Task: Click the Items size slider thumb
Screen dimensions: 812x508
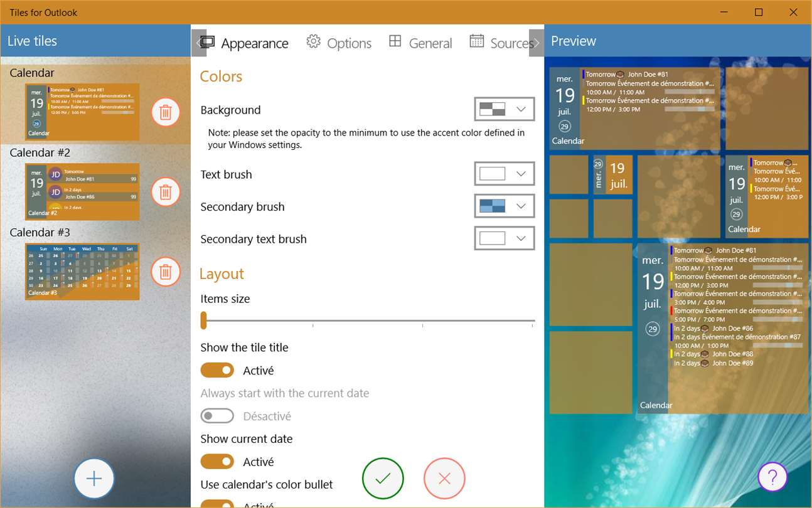Action: tap(203, 320)
